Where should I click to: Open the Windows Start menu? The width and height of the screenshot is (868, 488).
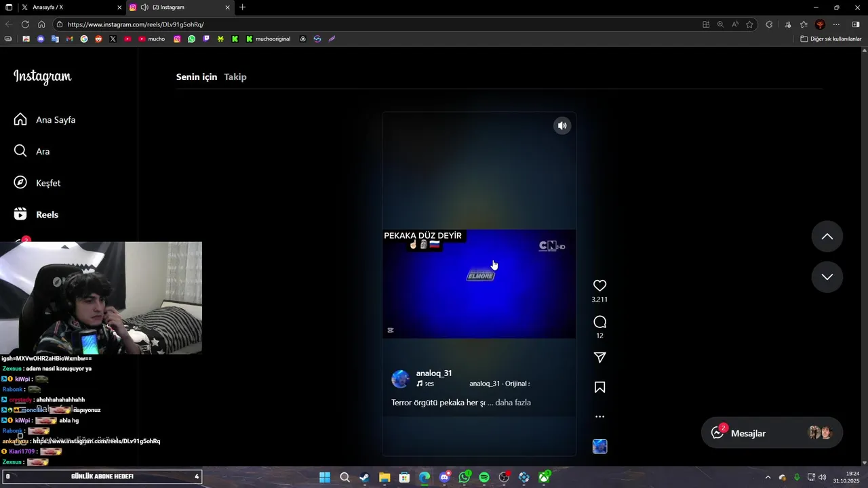pos(325,477)
